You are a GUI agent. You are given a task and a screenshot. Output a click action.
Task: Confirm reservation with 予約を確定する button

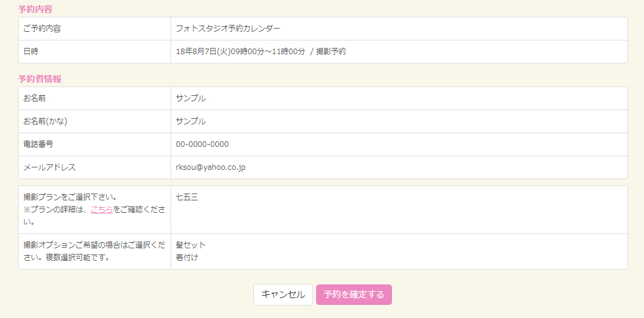[x=353, y=294]
